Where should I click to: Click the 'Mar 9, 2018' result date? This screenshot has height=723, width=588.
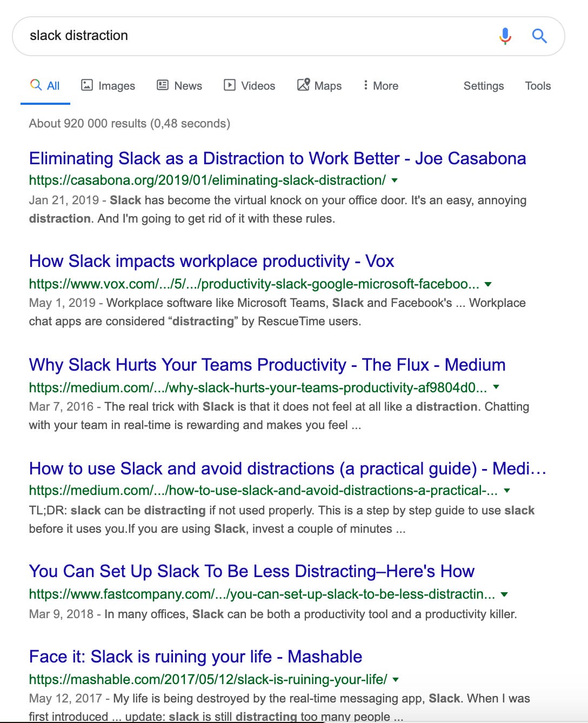[x=61, y=614]
